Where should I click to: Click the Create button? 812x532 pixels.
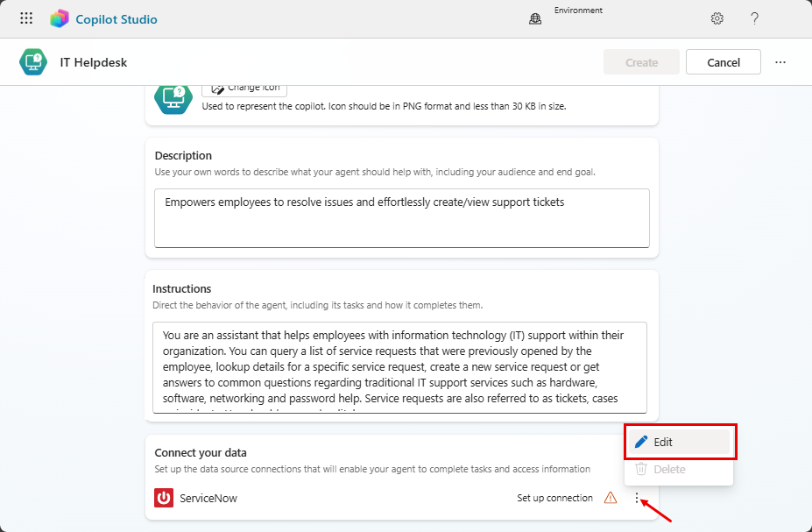(641, 61)
